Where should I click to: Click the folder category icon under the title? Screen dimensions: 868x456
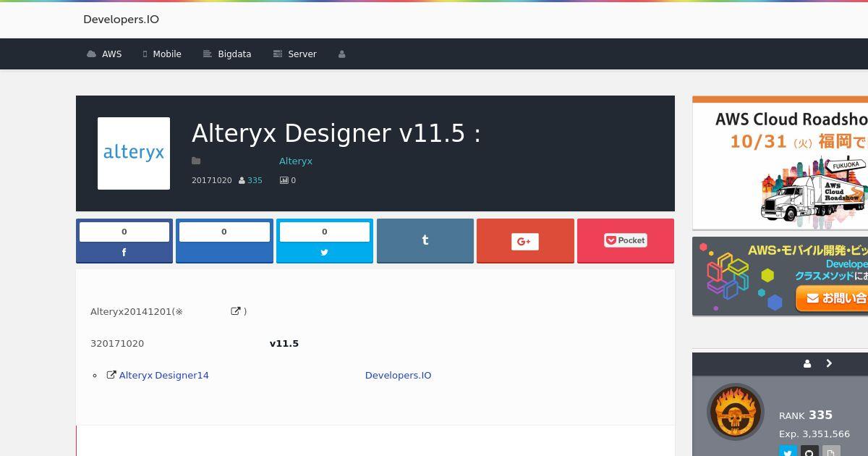[196, 161]
